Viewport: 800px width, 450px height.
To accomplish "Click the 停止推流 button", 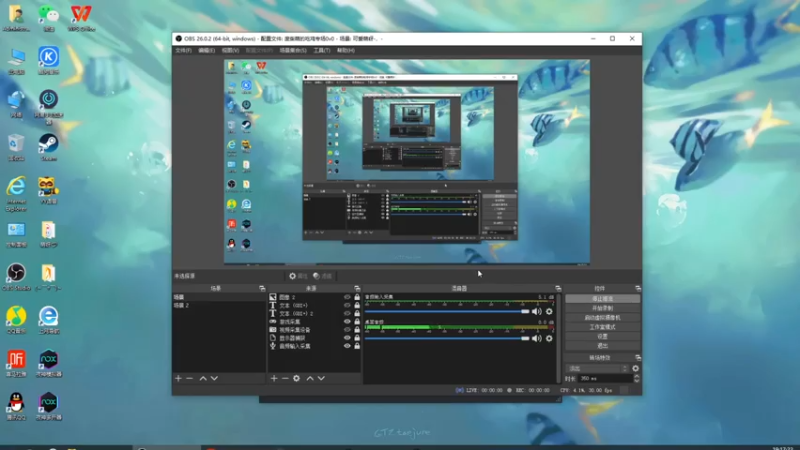I will click(603, 298).
